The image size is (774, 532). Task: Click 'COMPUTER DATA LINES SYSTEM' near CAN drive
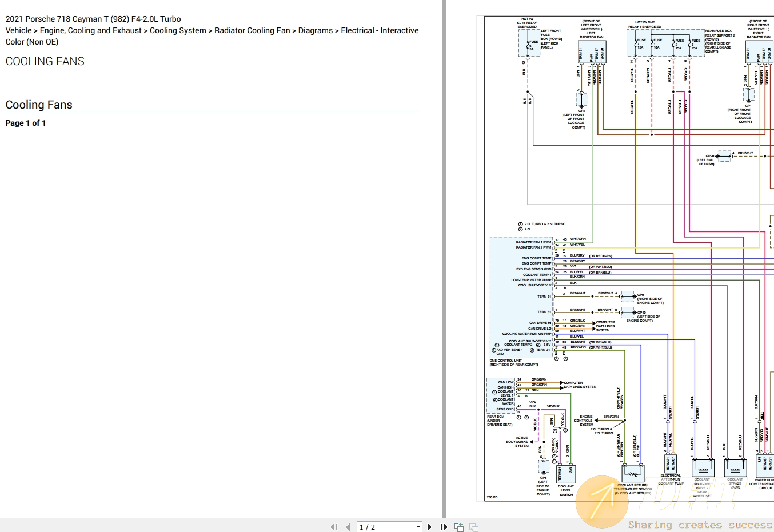click(605, 326)
